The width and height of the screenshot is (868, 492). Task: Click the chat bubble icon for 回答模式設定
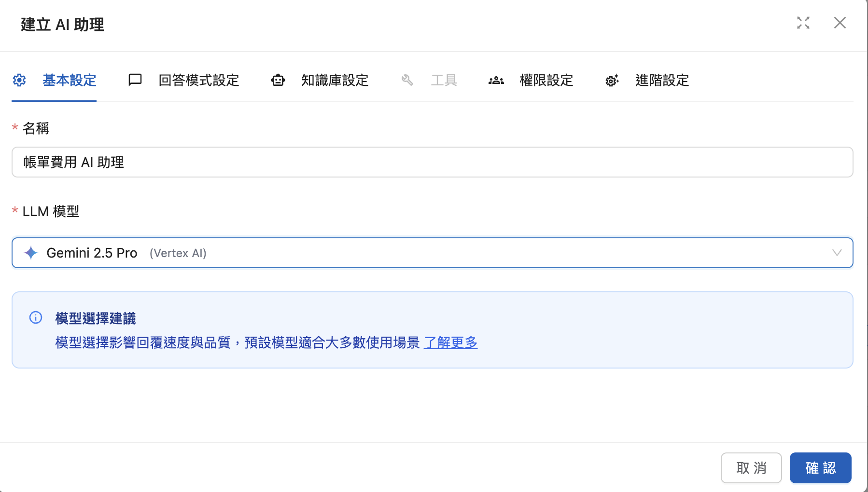(x=135, y=80)
